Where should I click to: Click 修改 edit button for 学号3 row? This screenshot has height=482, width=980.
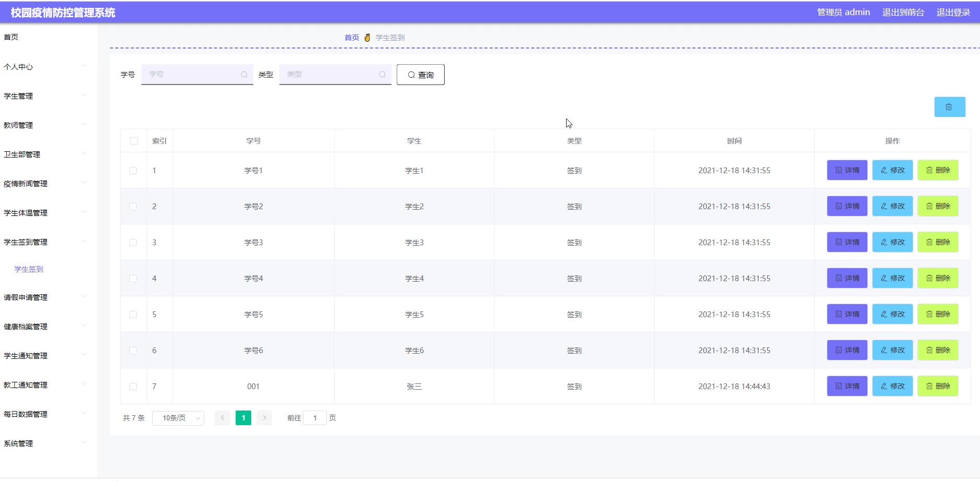coord(892,242)
